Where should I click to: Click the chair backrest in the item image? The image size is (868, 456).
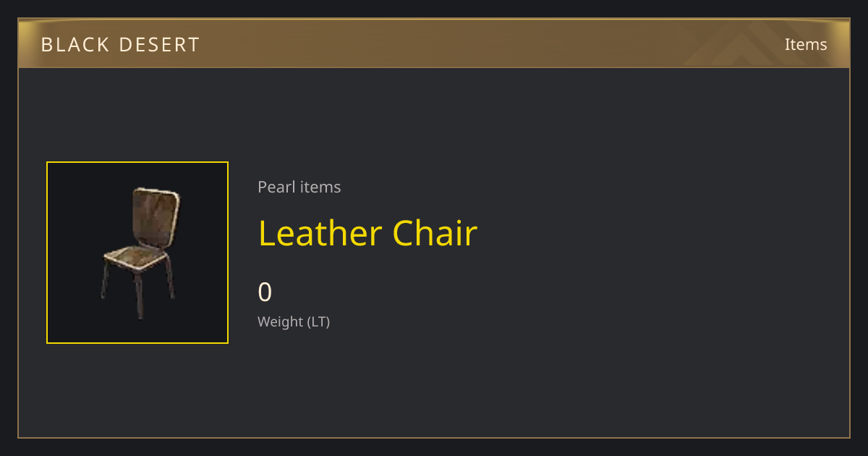tap(154, 217)
